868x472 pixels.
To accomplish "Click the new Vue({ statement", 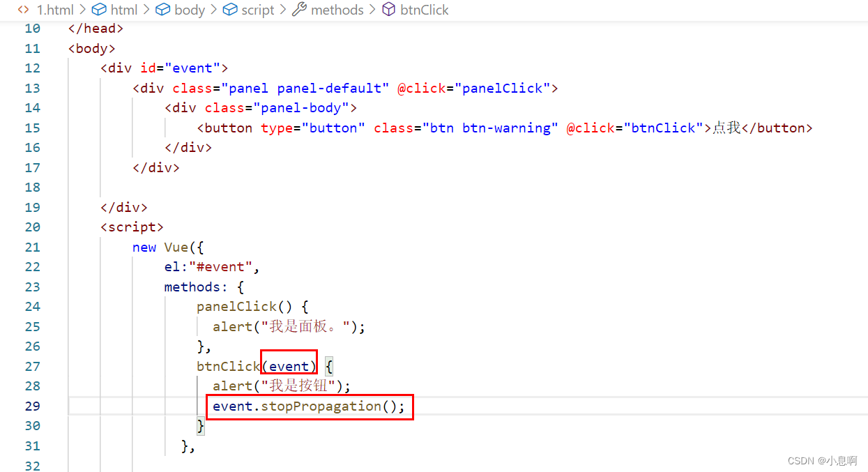I will click(x=168, y=248).
